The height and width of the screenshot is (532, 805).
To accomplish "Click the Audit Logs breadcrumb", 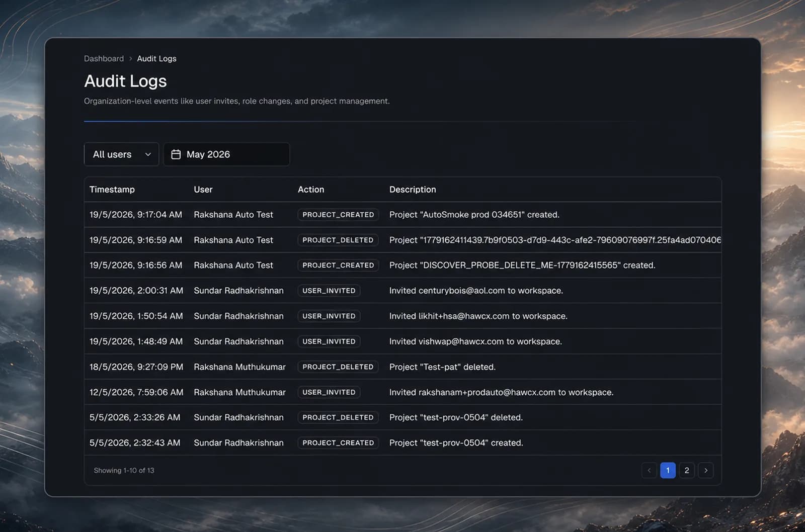I will 156,58.
